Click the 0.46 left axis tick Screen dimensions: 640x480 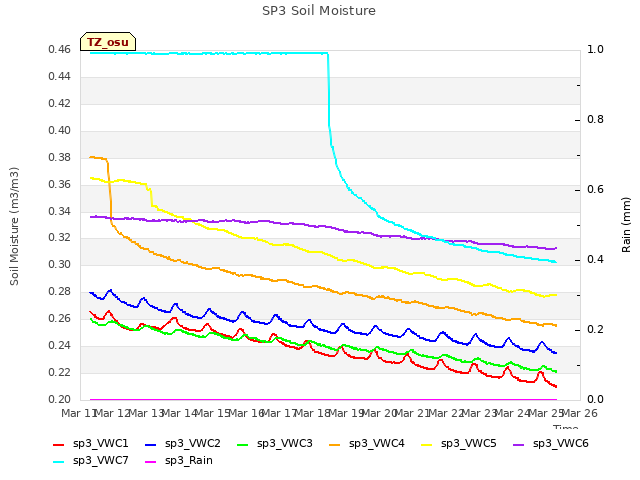(60, 50)
